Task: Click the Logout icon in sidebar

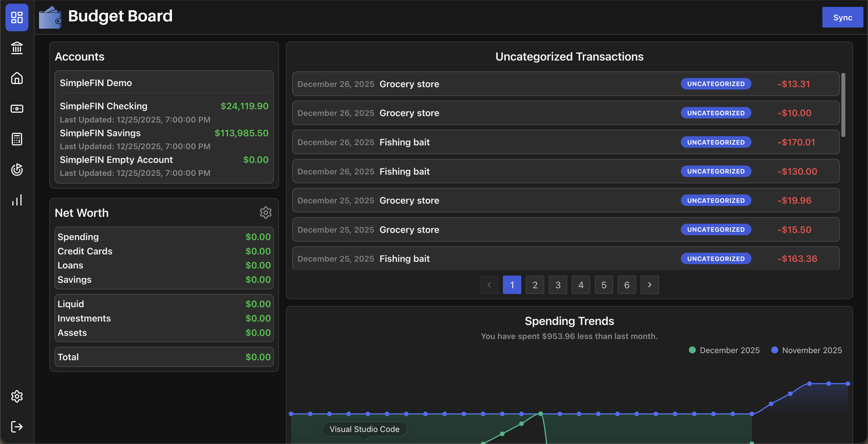Action: [x=17, y=427]
